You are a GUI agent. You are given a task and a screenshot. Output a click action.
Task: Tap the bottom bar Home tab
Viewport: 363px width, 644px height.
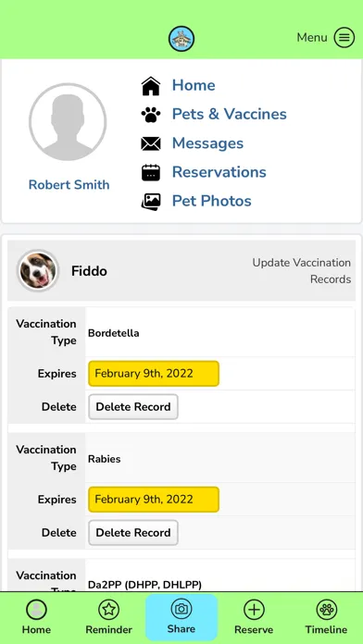tap(36, 617)
